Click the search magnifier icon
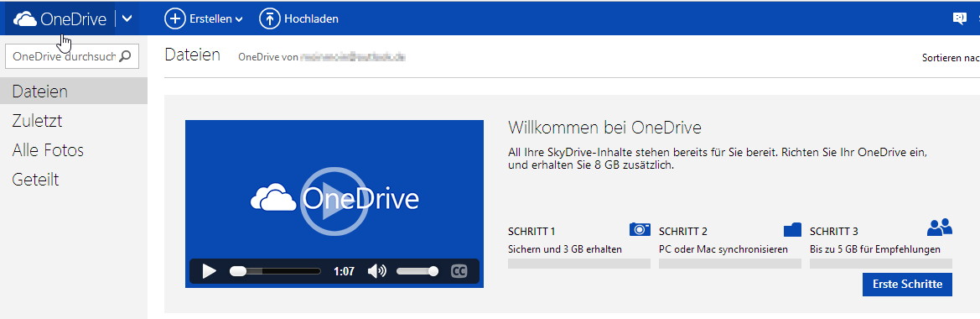This screenshot has width=980, height=319. click(x=125, y=56)
